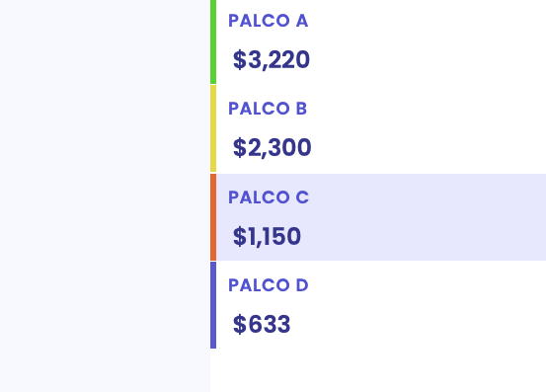Choose the highlighted PALCO C label
The height and width of the screenshot is (392, 546).
pyautogui.click(x=269, y=197)
